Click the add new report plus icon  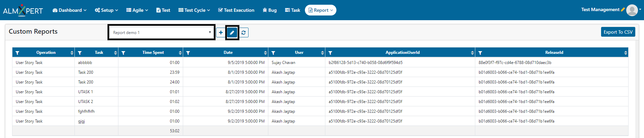221,33
